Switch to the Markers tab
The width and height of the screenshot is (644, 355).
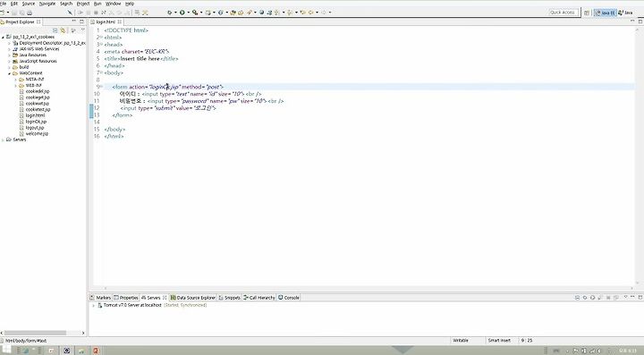click(x=100, y=298)
